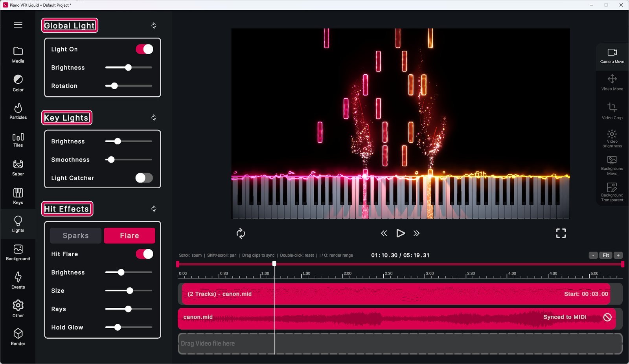Click the Fit timeline zoom button
Screen dimensions: 629x364
606,256
